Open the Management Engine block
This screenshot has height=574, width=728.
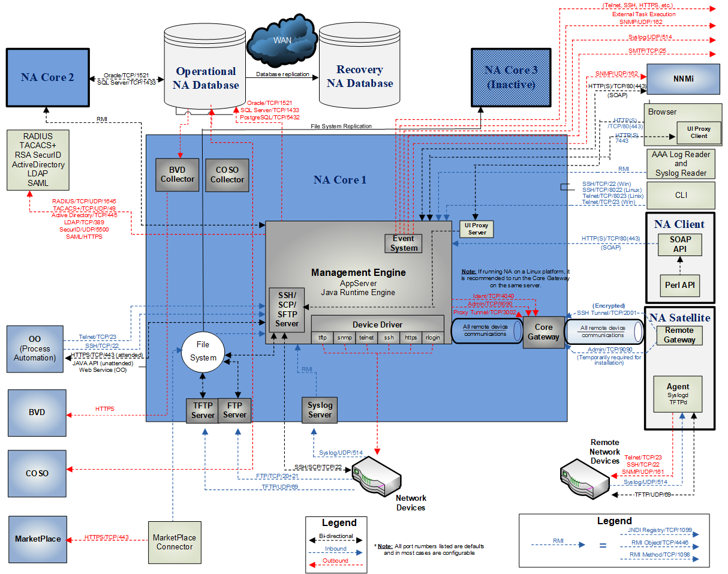[360, 272]
